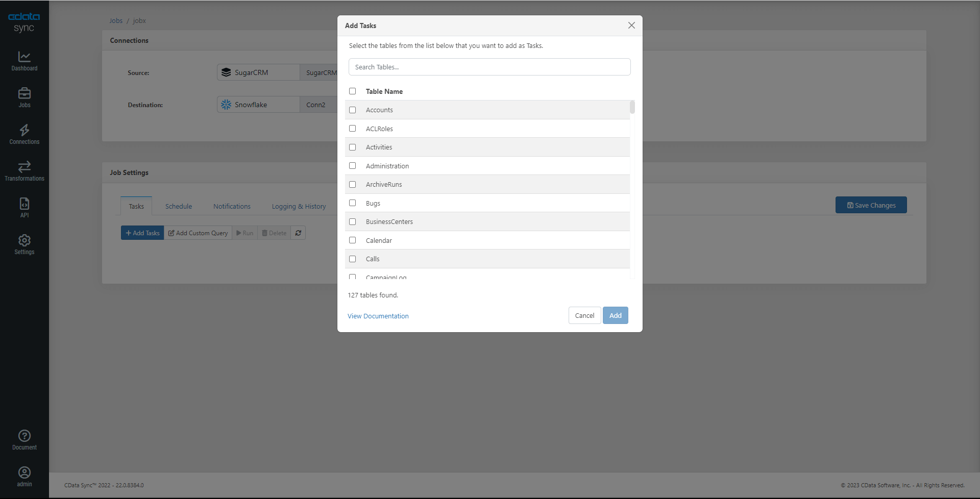Click the Calendar table name
The image size is (980, 499).
[379, 240]
